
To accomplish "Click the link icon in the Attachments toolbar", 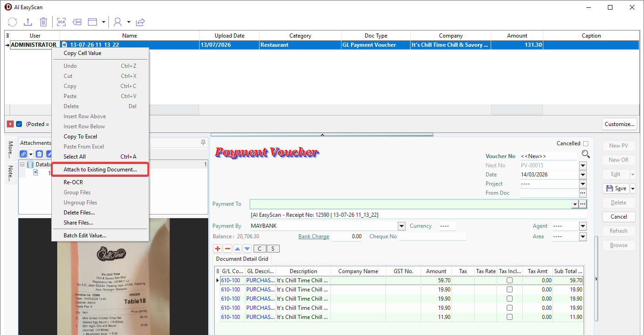I will tap(23, 154).
